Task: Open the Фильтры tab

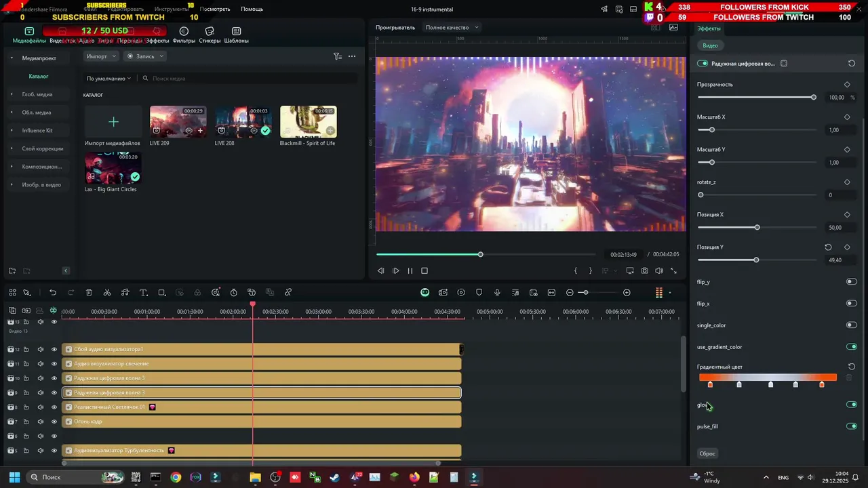Action: (x=184, y=35)
